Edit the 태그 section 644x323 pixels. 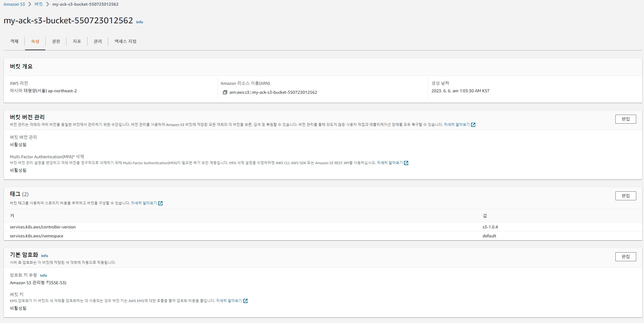pyautogui.click(x=626, y=196)
